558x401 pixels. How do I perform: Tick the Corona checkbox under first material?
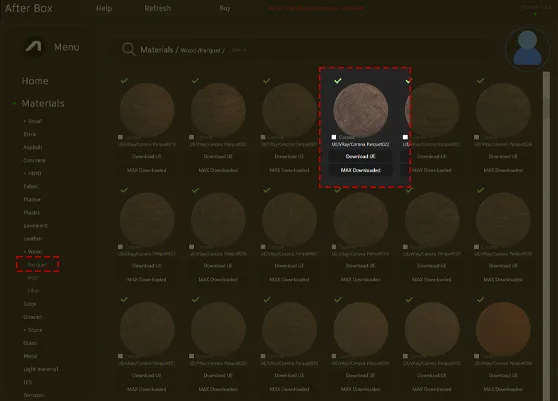click(120, 137)
